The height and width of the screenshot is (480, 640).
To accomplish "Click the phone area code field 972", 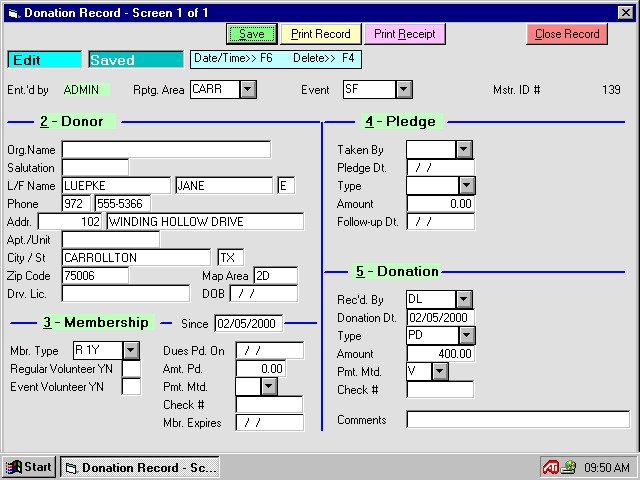I will point(76,204).
